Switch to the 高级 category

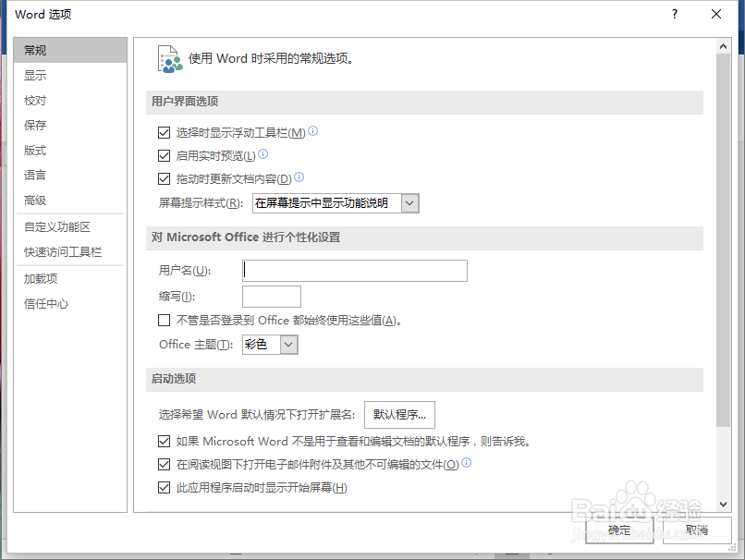tap(70, 201)
